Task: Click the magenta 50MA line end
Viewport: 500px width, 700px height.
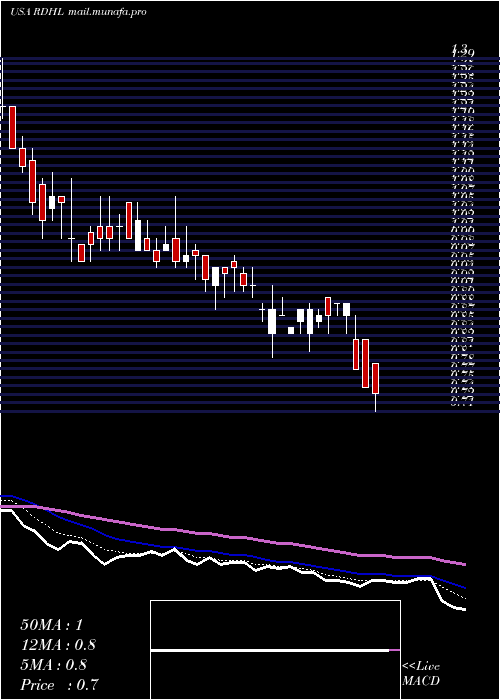Action: (x=464, y=565)
